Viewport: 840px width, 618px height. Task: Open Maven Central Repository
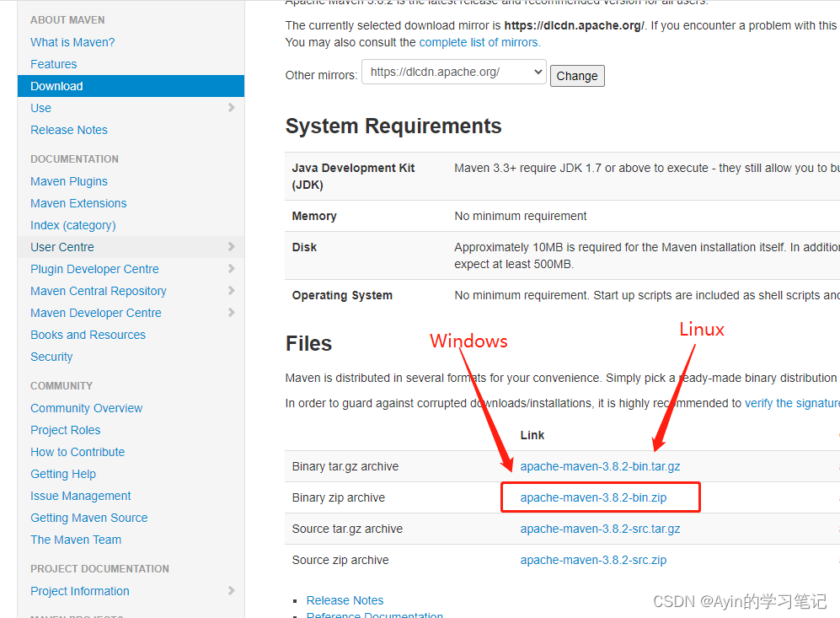[98, 291]
